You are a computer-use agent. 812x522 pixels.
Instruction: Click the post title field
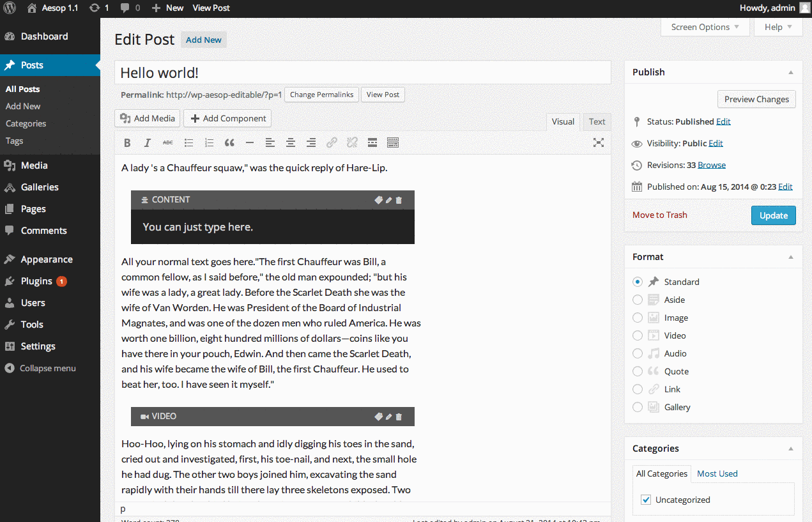click(362, 73)
